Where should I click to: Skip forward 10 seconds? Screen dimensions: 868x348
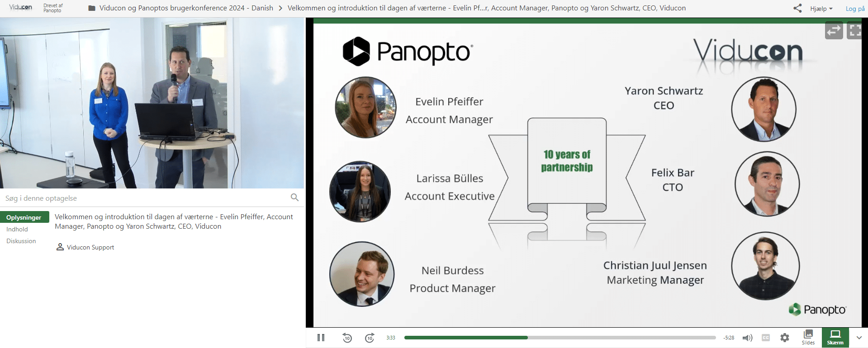[x=370, y=338]
